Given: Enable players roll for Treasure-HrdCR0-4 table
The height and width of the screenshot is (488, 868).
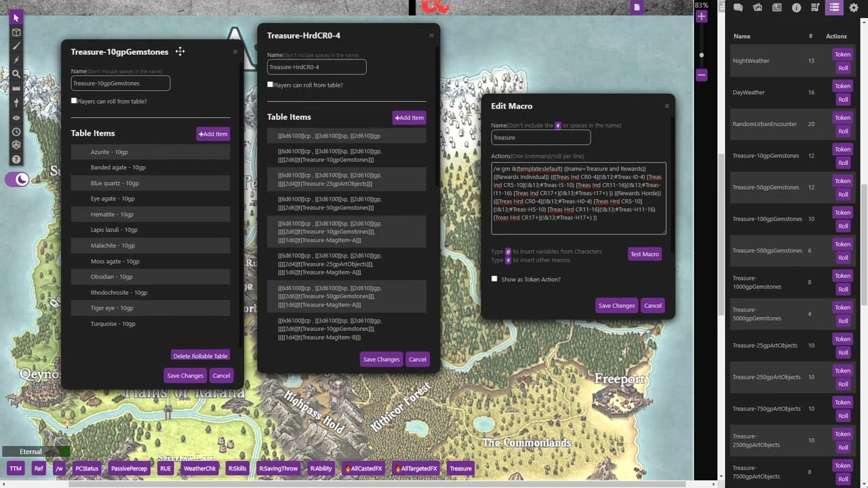Looking at the screenshot, I should pyautogui.click(x=270, y=85).
